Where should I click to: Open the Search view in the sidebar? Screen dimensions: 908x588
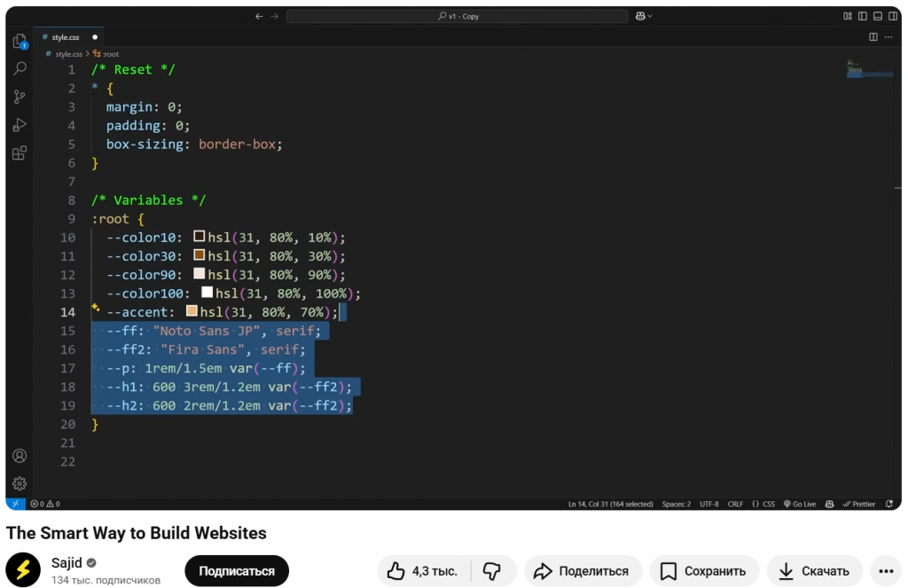[20, 68]
